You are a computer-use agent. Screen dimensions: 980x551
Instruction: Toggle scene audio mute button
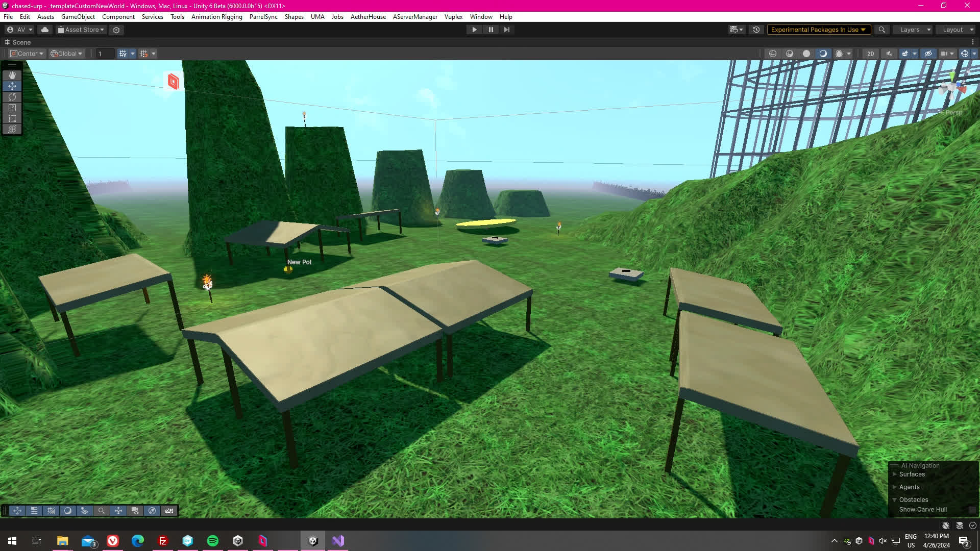click(x=889, y=54)
